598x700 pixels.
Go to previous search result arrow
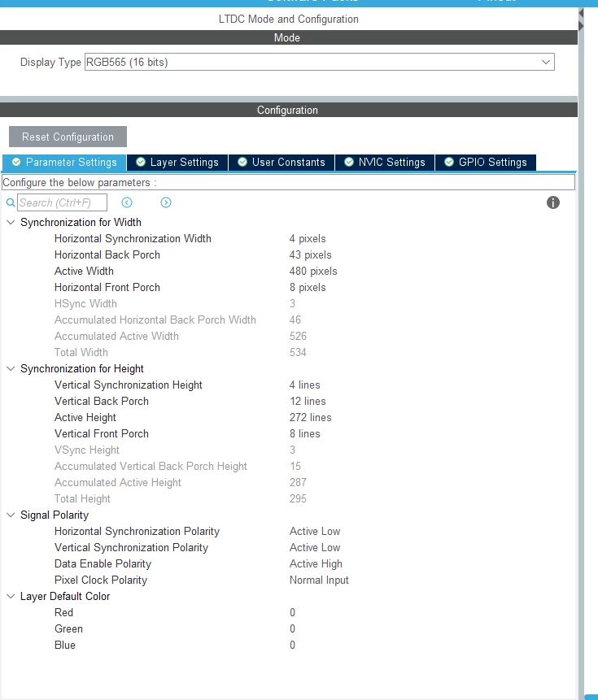click(127, 202)
